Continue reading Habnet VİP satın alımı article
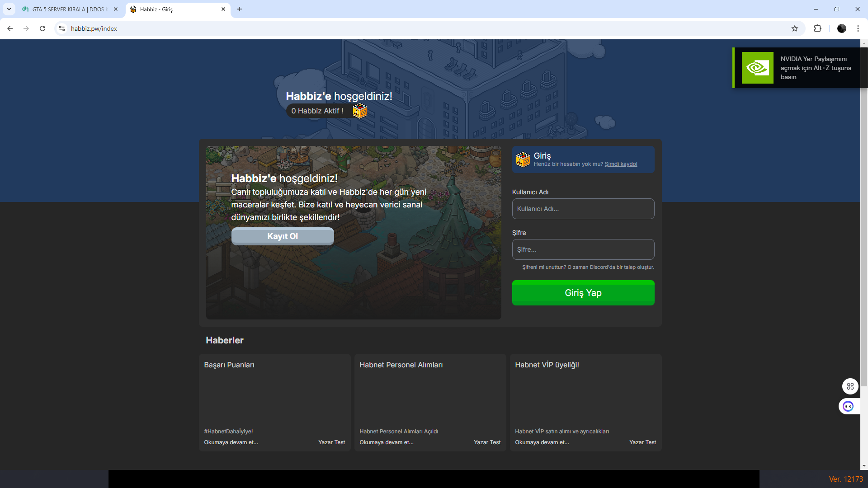 point(542,442)
